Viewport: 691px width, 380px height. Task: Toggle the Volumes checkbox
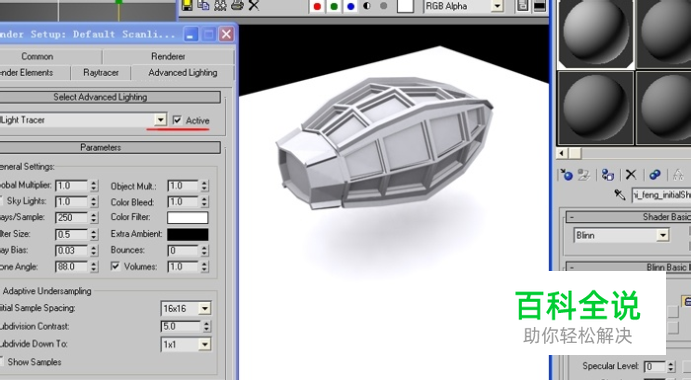coord(115,266)
